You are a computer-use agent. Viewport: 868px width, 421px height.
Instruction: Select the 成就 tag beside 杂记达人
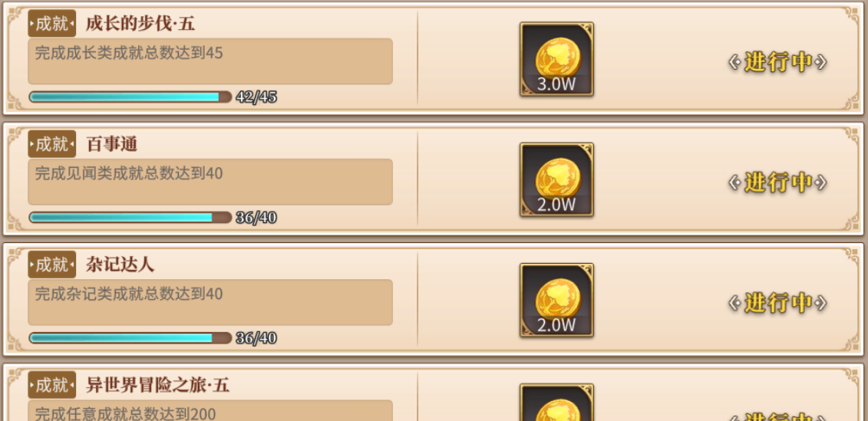(52, 265)
